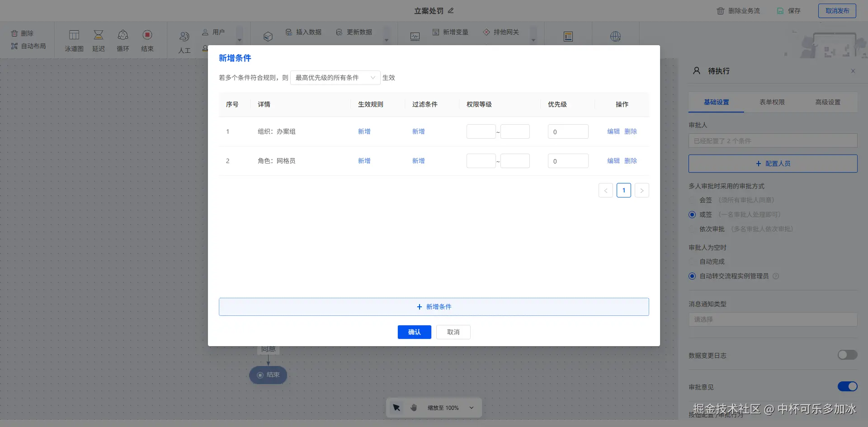
Task: Click the 配置人员 button
Action: (773, 164)
